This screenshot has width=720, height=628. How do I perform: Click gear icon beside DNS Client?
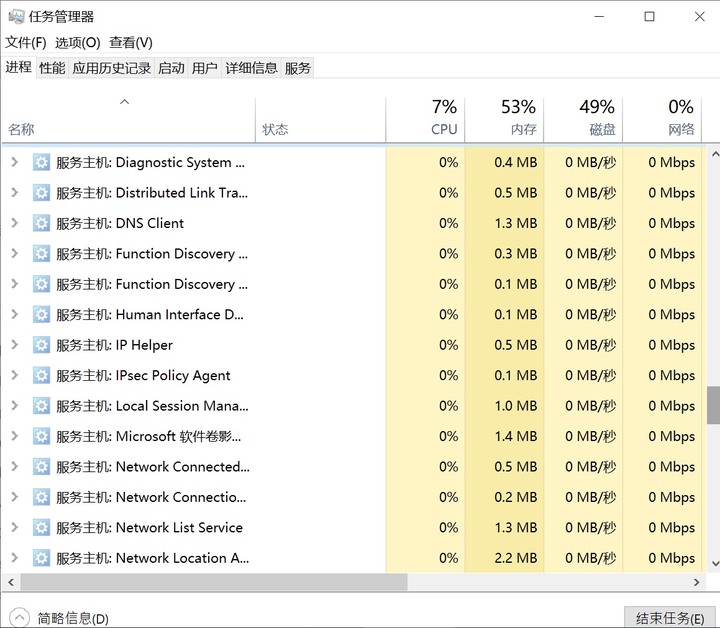(x=41, y=223)
